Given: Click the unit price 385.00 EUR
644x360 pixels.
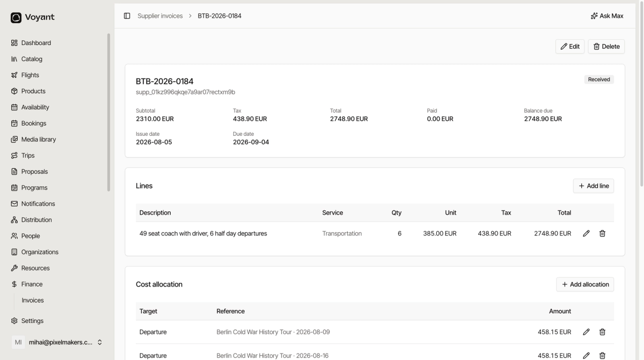Looking at the screenshot, I should click(x=440, y=233).
